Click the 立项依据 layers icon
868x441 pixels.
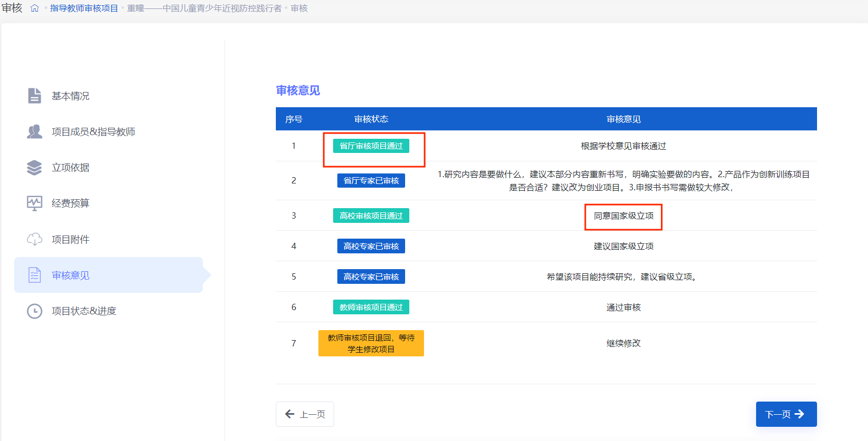[x=35, y=168]
